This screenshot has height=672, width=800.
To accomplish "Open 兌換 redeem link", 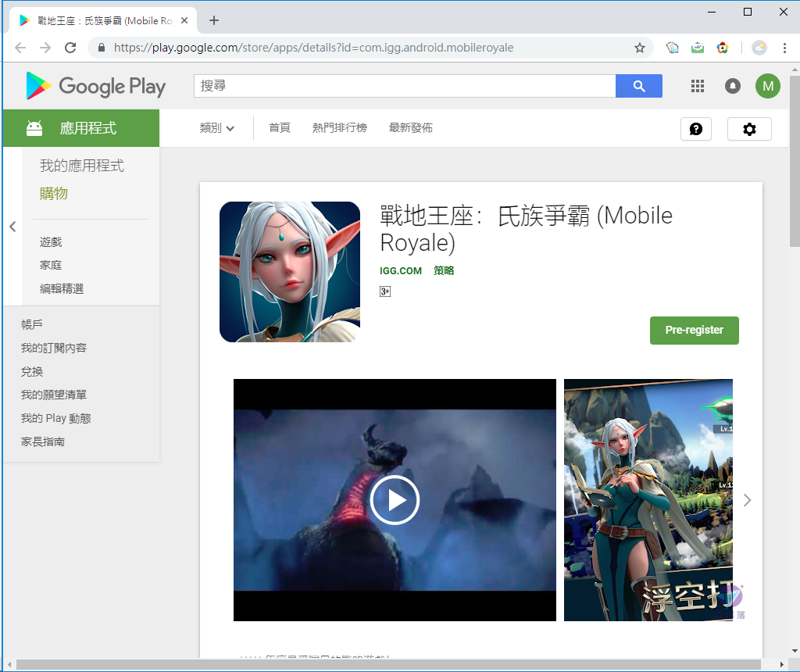I will tap(31, 371).
